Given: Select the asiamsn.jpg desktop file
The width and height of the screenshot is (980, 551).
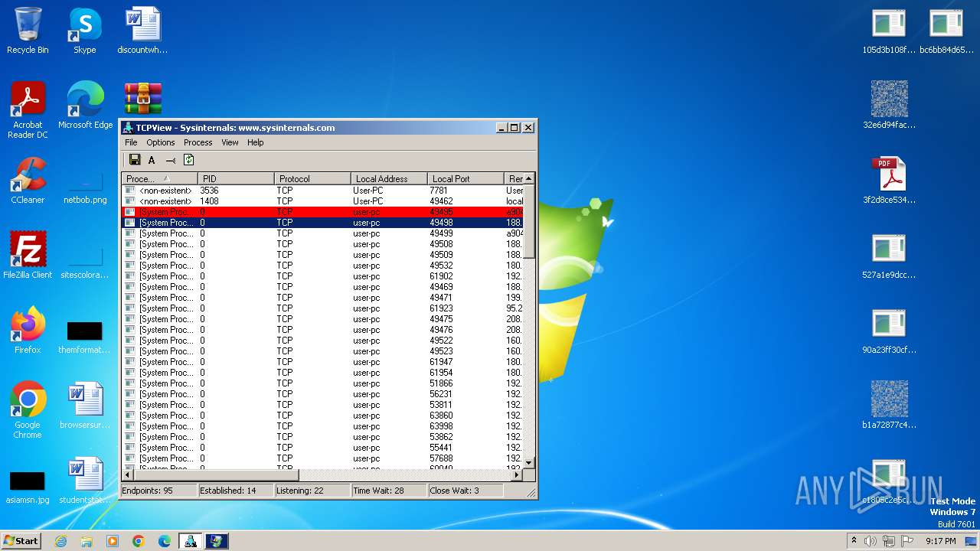Looking at the screenshot, I should 28,485.
